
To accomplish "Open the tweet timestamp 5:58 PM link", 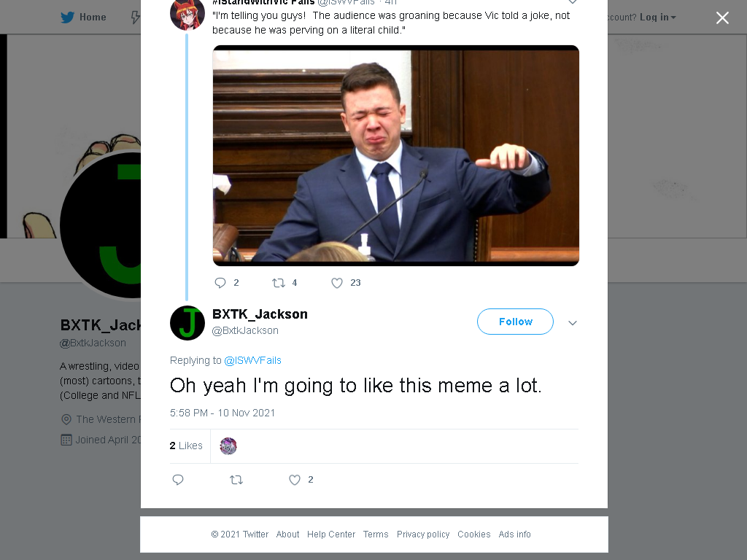I will click(222, 413).
